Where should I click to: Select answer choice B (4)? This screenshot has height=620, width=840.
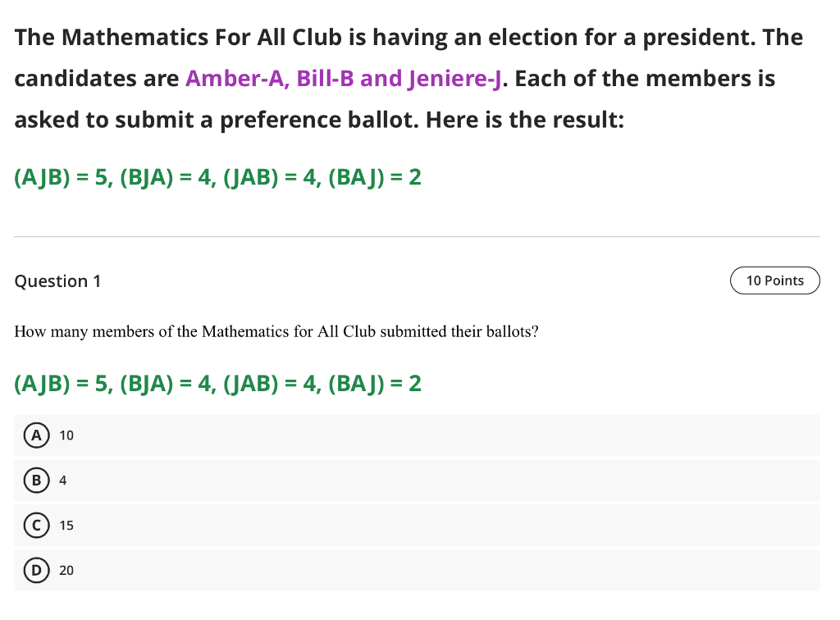(x=63, y=481)
